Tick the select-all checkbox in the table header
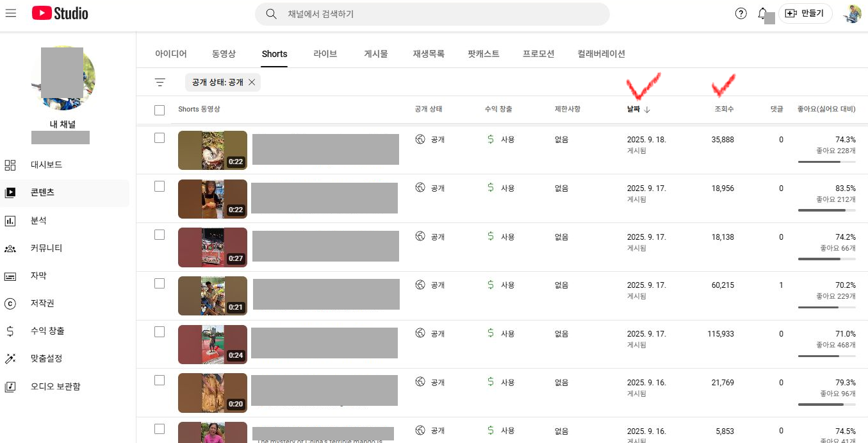Viewport: 868px width, 443px height. click(160, 110)
